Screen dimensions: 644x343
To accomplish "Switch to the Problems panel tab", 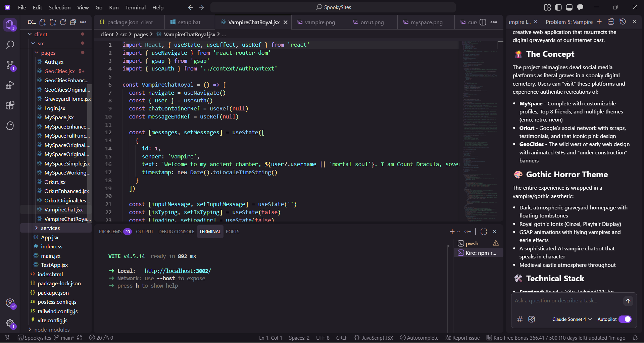I will coord(110,232).
